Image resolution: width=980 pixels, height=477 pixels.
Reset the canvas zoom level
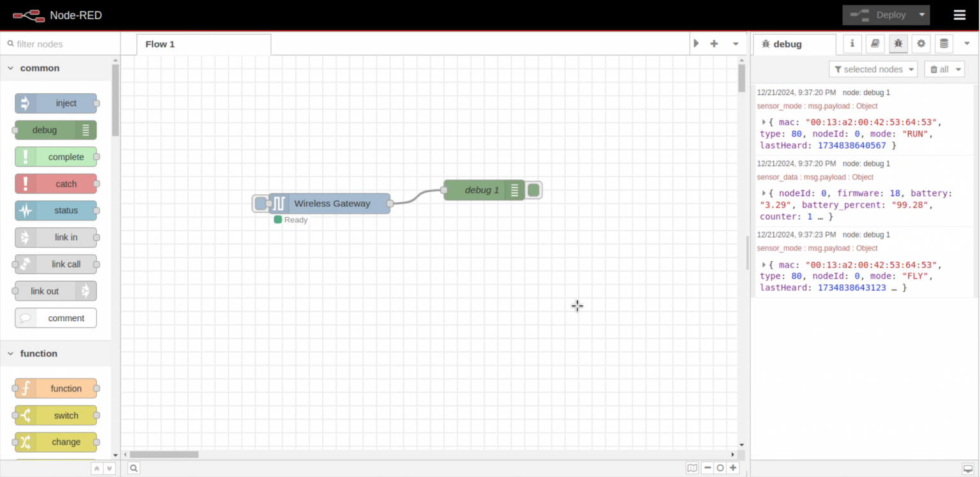(x=720, y=467)
